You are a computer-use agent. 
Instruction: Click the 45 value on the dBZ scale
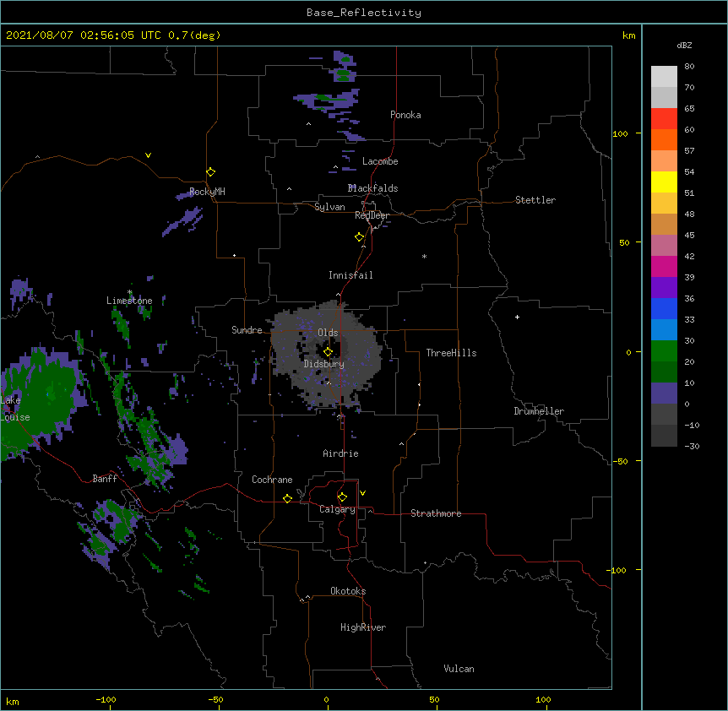point(689,236)
